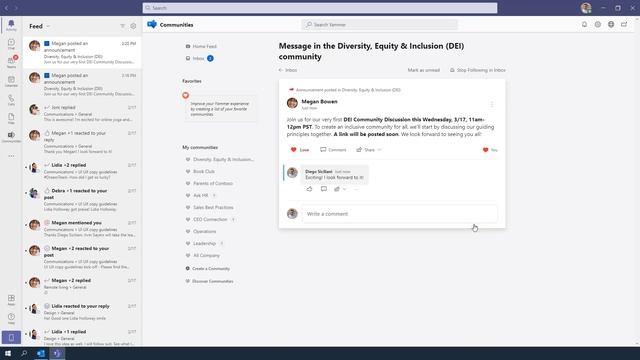
Task: Filter the activity feed
Action: coord(122,26)
